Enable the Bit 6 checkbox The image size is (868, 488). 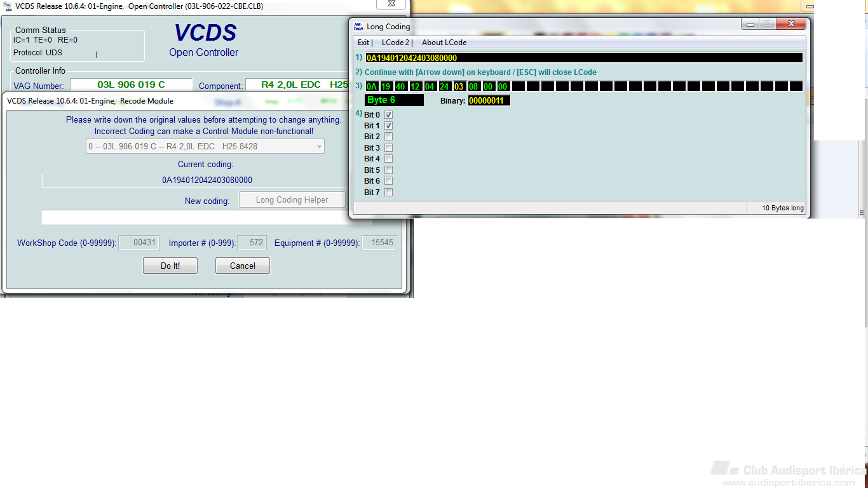pos(389,181)
